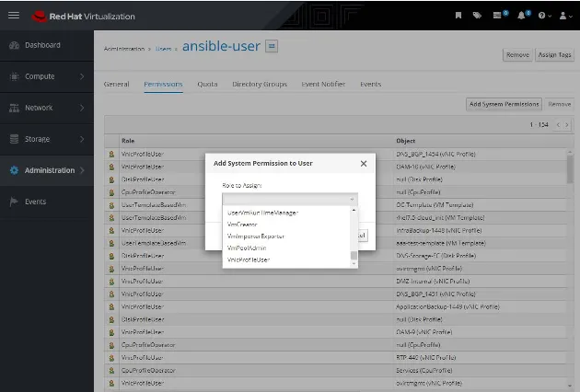Open the Dashboard menu item
Image resolution: width=580 pixels, height=392 pixels.
(47, 45)
